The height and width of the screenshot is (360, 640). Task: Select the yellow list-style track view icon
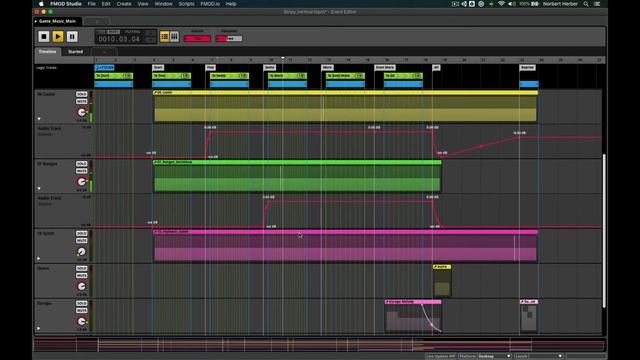point(164,37)
